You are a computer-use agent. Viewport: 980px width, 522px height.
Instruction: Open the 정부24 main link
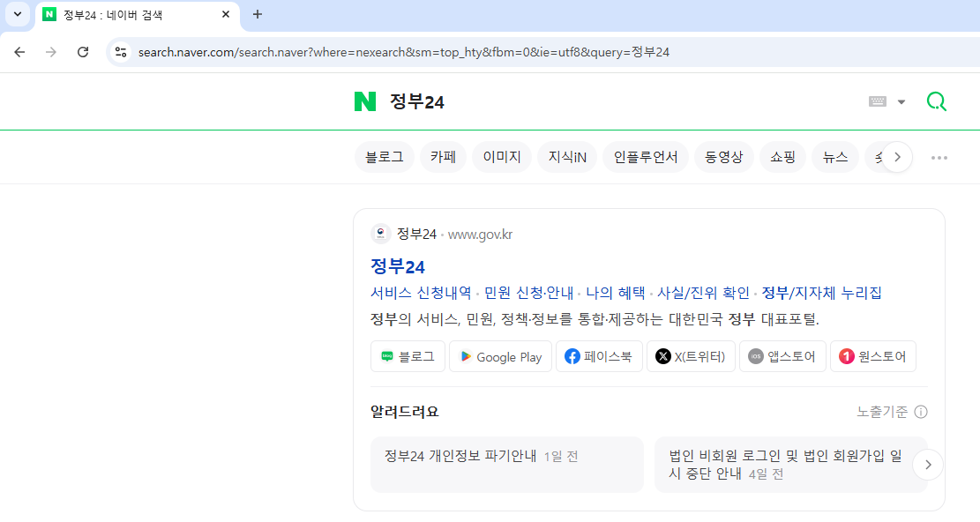click(398, 265)
